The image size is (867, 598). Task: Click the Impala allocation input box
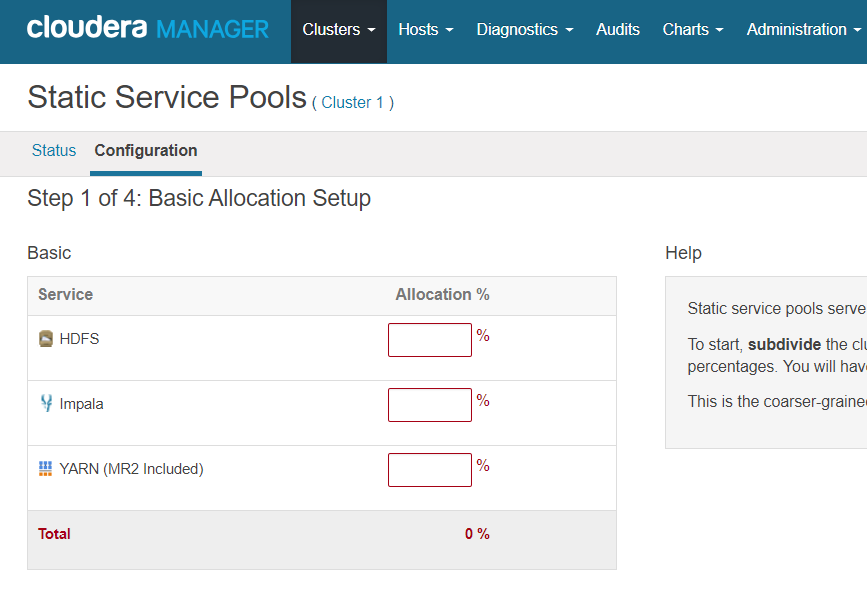pyautogui.click(x=429, y=404)
